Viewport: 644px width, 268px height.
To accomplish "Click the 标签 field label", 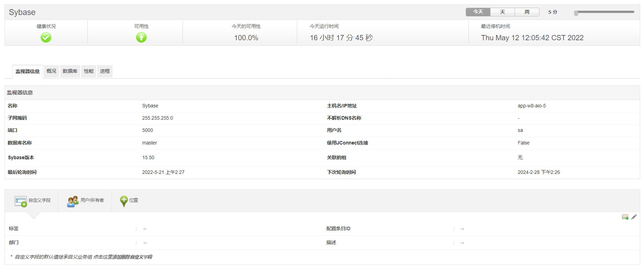I will (14, 228).
